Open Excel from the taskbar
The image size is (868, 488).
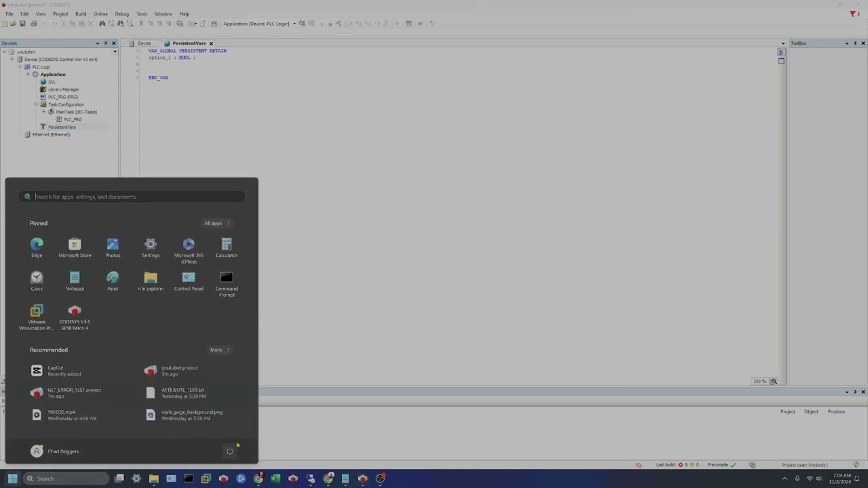pyautogui.click(x=275, y=479)
